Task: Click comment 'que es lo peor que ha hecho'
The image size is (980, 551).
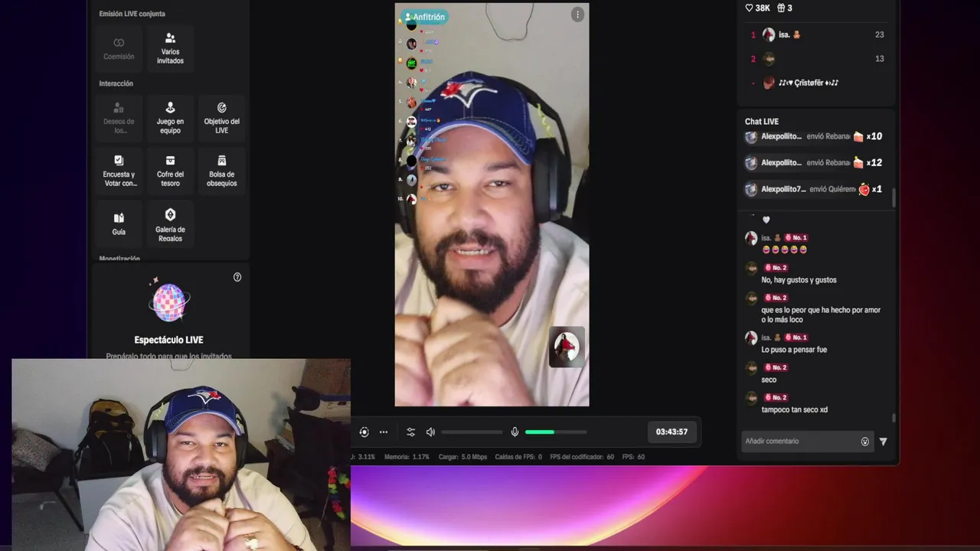Action: tap(821, 315)
